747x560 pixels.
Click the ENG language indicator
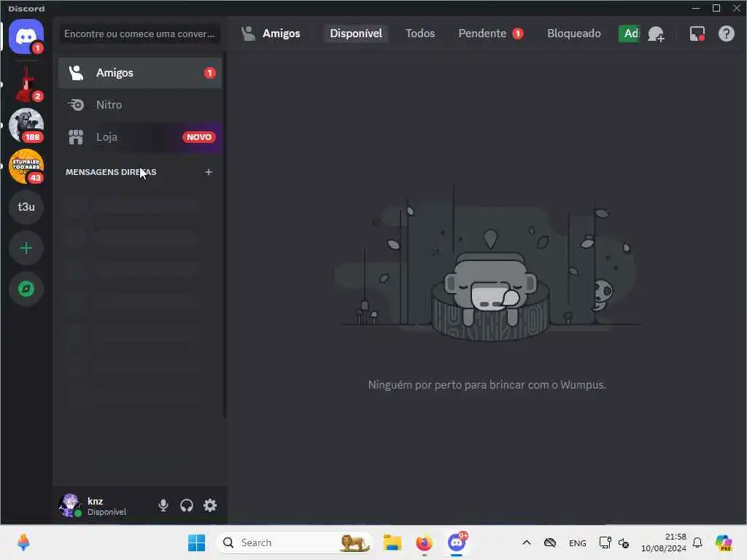tap(578, 542)
